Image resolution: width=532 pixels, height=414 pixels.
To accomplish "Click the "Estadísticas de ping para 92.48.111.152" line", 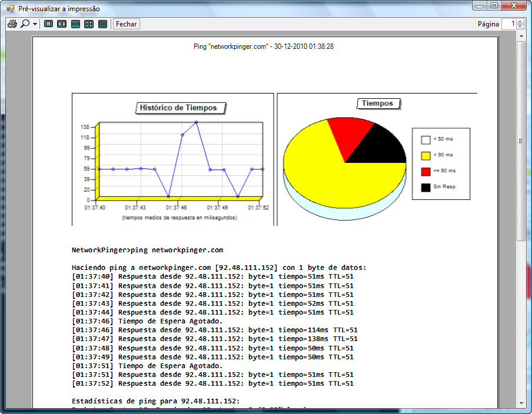I will (x=156, y=401).
